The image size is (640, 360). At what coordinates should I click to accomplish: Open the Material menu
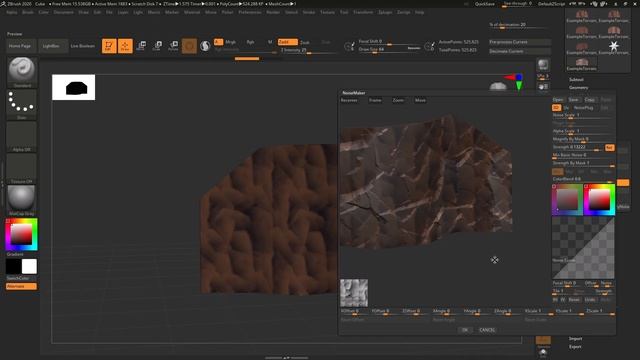(192, 12)
